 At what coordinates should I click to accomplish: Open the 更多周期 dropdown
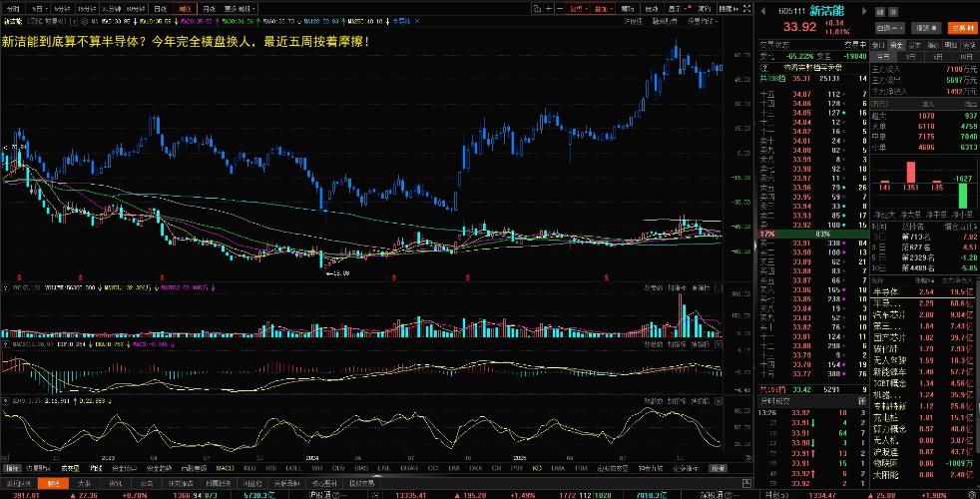(240, 9)
